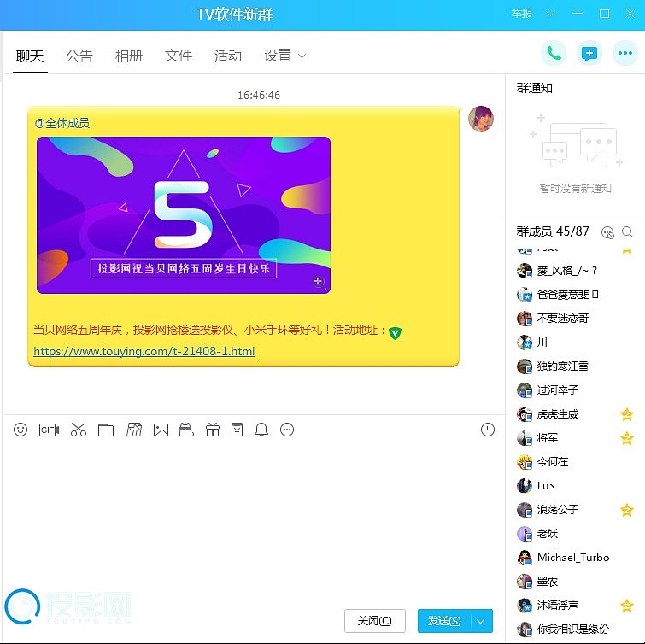The image size is (645, 644).
Task: Click the robot car icon in toolbar
Action: tap(186, 430)
